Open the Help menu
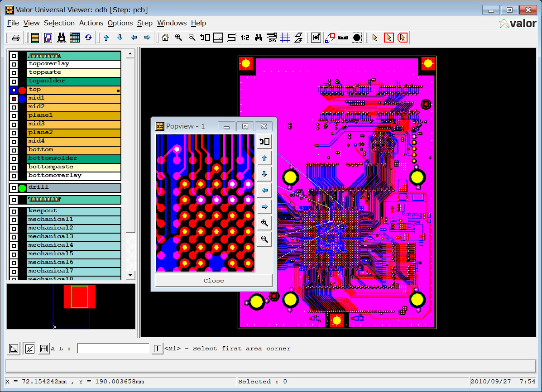 (198, 23)
